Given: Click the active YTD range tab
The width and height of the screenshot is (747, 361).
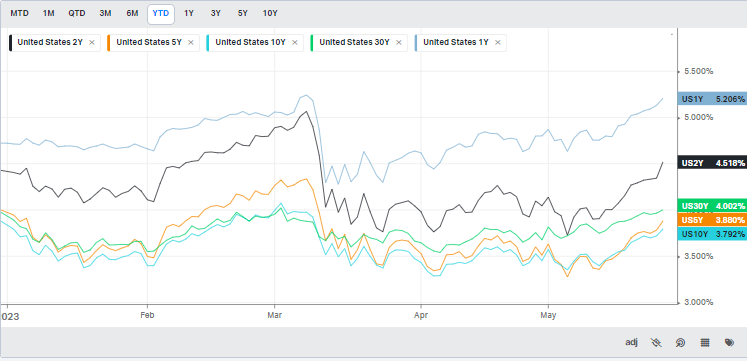Looking at the screenshot, I should 161,14.
